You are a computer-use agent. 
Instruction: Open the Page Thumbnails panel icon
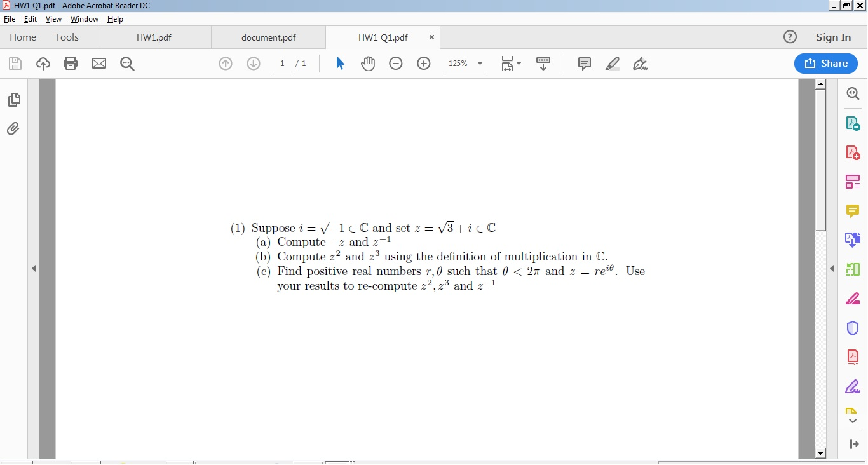(13, 99)
